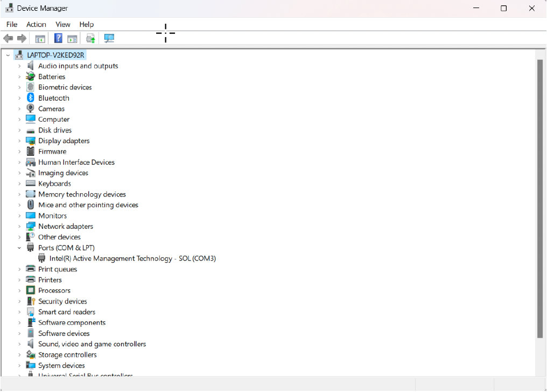Select the Keyboards label
The image size is (547, 392).
(54, 184)
